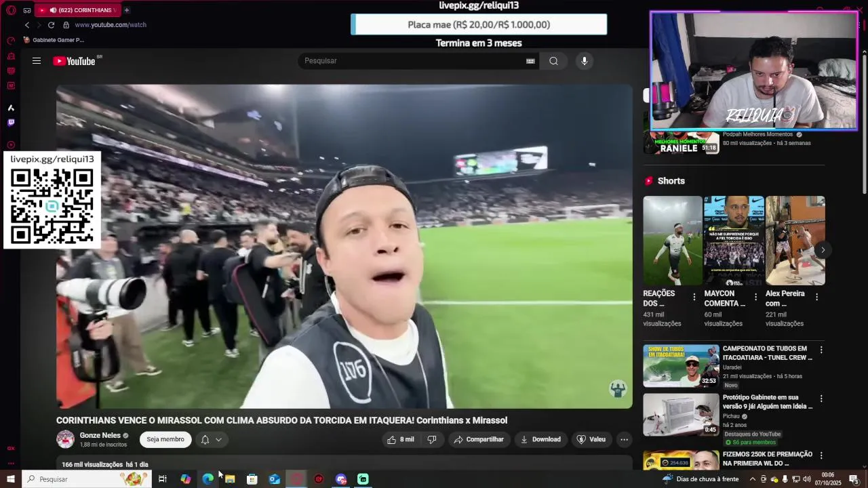Open the RANIELE Podpah video thumbnail

click(x=681, y=142)
